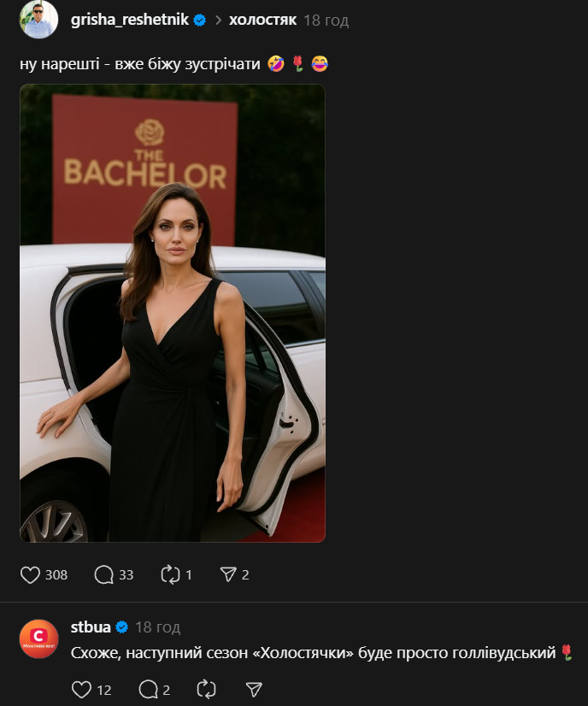Viewport: 588px width, 706px height.
Task: Like the stbua reply with its heart icon
Action: click(x=81, y=689)
